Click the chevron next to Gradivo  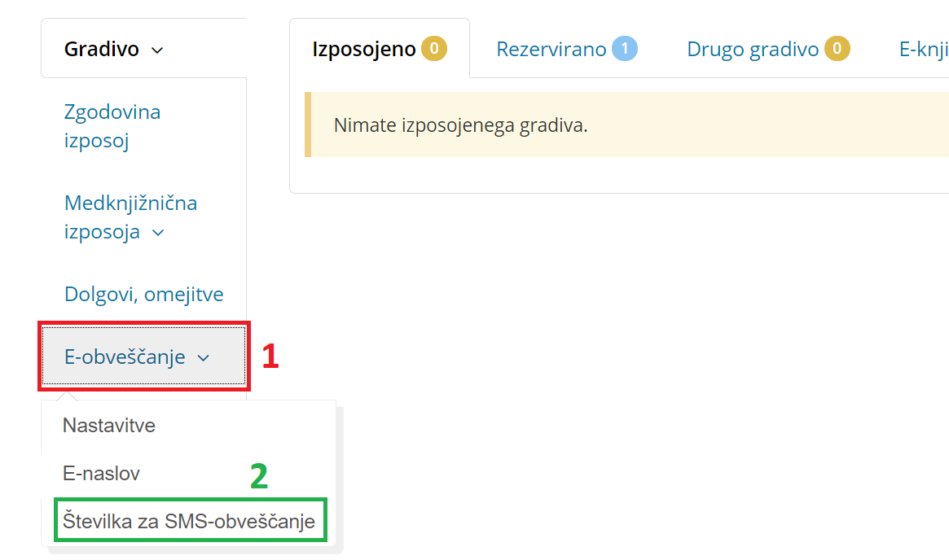(x=157, y=50)
